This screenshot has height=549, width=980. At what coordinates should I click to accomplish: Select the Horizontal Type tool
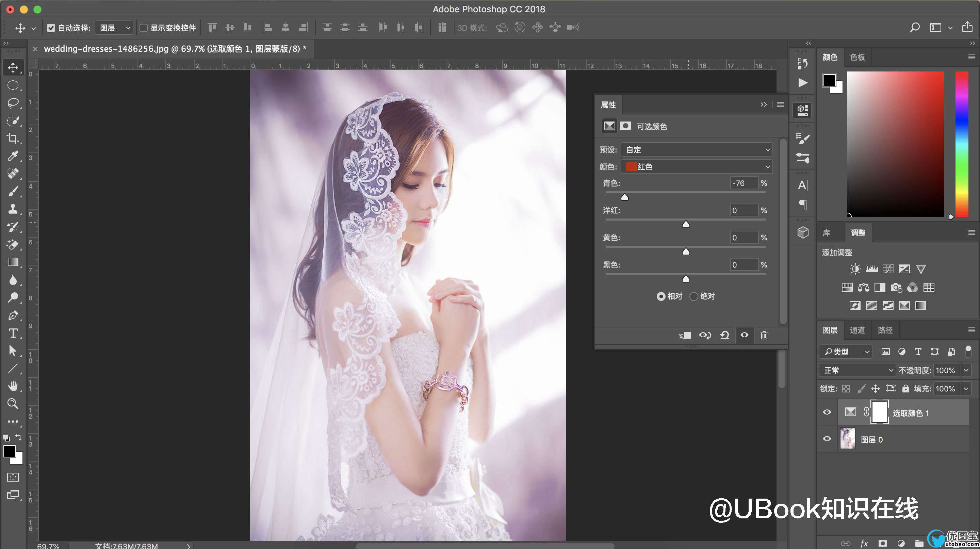(x=13, y=333)
